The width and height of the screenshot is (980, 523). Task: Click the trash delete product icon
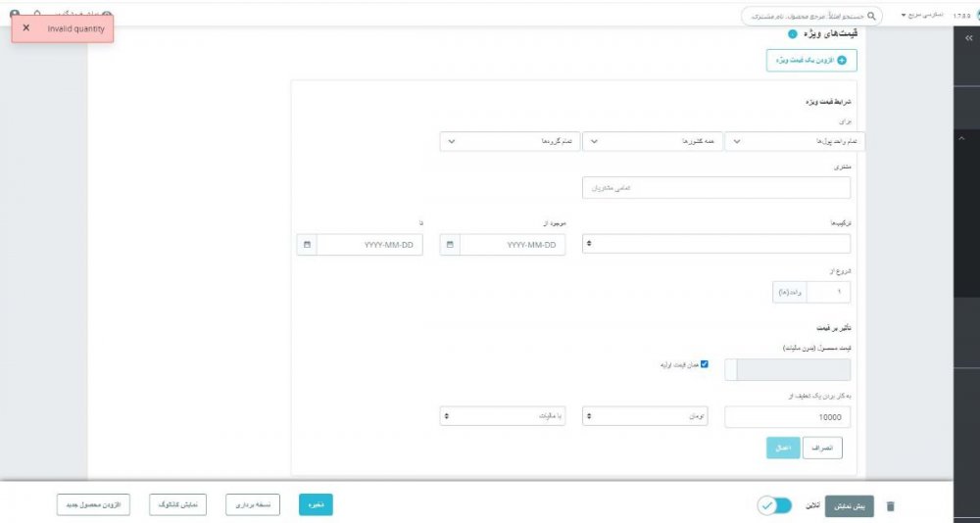pyautogui.click(x=890, y=506)
